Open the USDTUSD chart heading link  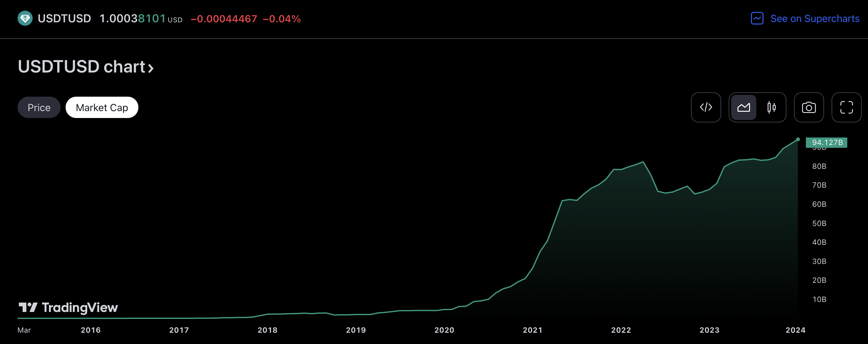86,67
